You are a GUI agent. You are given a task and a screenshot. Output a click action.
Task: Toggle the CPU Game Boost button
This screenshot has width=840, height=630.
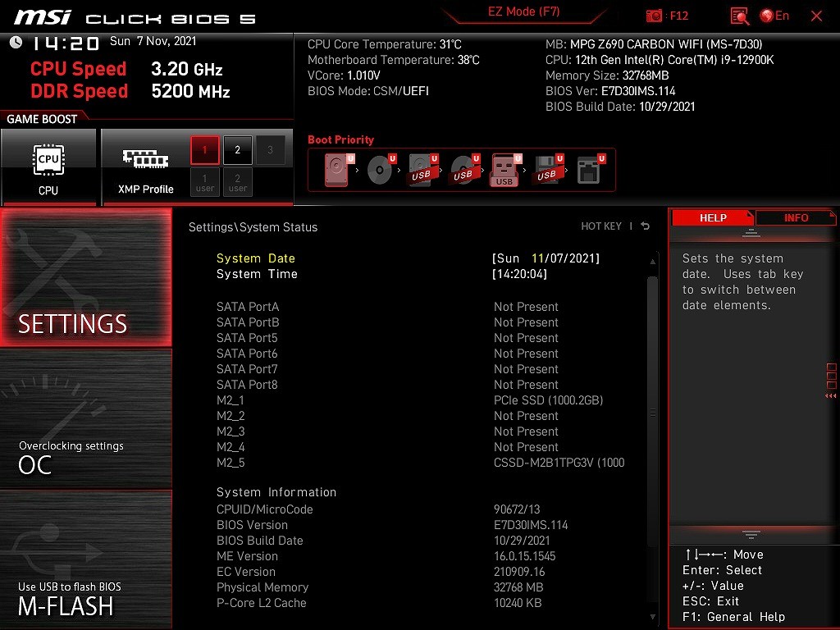(x=48, y=167)
